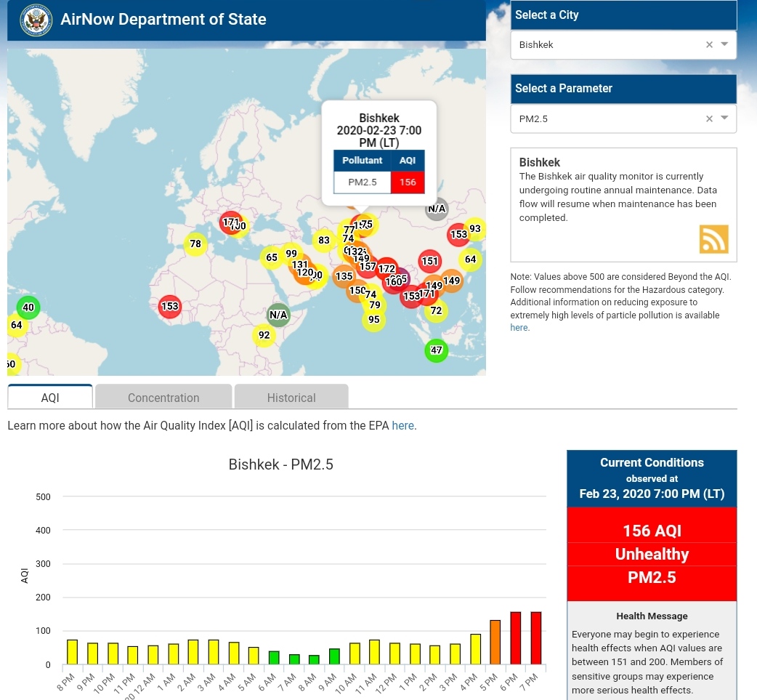Click the green 40 AQI map marker

[28, 307]
